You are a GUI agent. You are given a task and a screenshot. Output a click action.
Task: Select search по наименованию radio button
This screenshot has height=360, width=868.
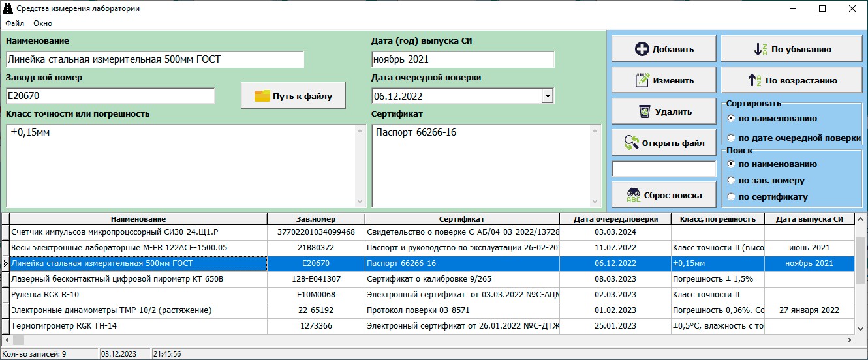(x=731, y=164)
